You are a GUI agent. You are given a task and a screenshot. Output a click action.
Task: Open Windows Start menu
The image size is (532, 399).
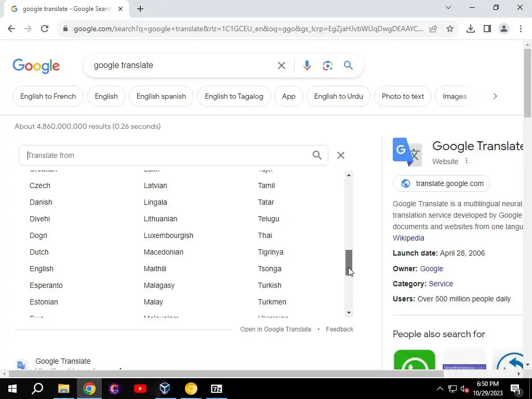click(12, 389)
